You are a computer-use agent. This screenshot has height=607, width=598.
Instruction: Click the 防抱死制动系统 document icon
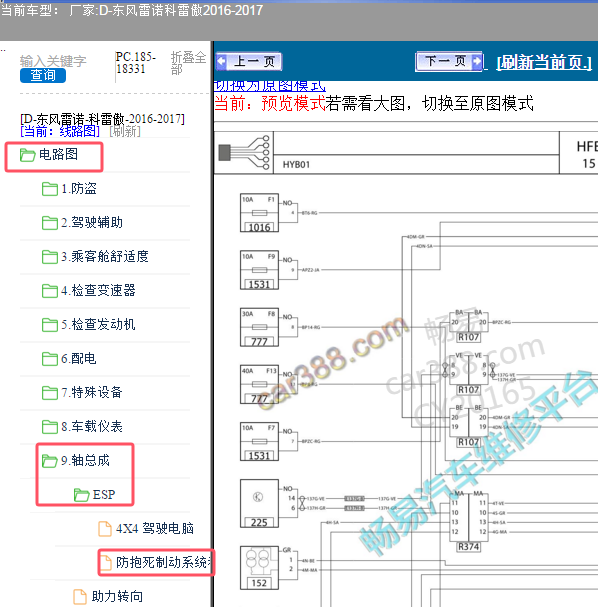tap(105, 562)
